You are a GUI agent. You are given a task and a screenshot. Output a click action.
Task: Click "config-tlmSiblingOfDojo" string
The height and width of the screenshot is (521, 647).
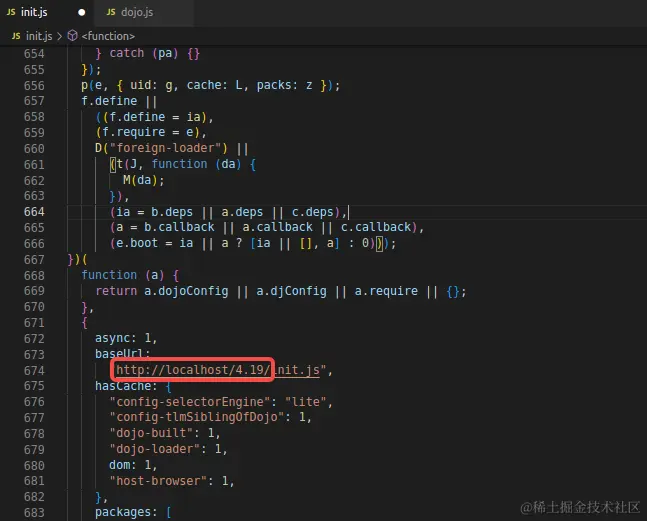point(197,417)
